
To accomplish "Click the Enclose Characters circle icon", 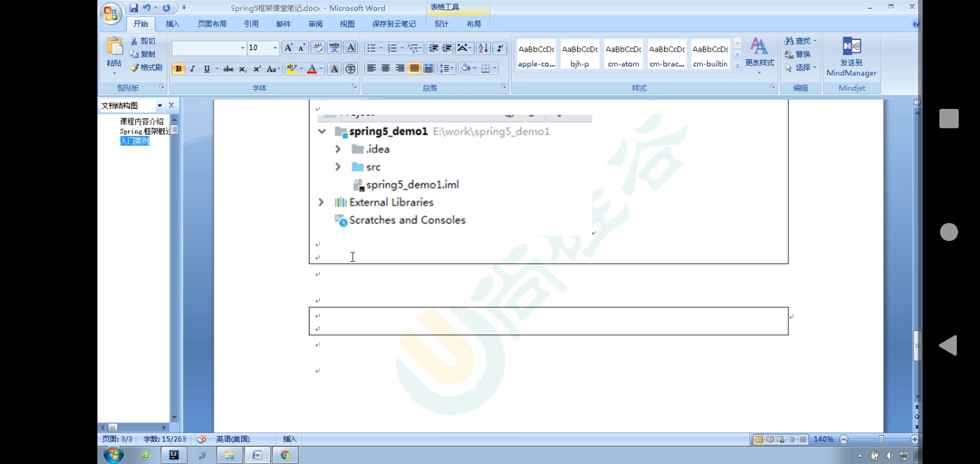I will click(351, 69).
